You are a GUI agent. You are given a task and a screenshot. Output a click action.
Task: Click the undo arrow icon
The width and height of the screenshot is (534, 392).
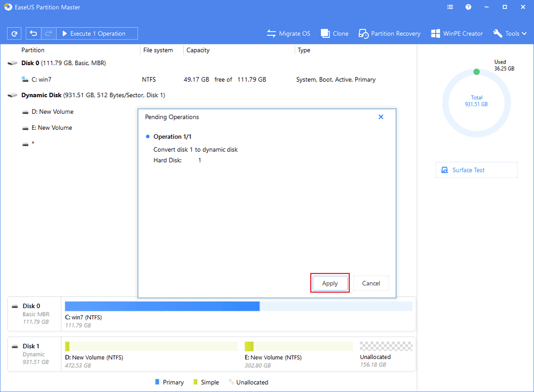33,33
